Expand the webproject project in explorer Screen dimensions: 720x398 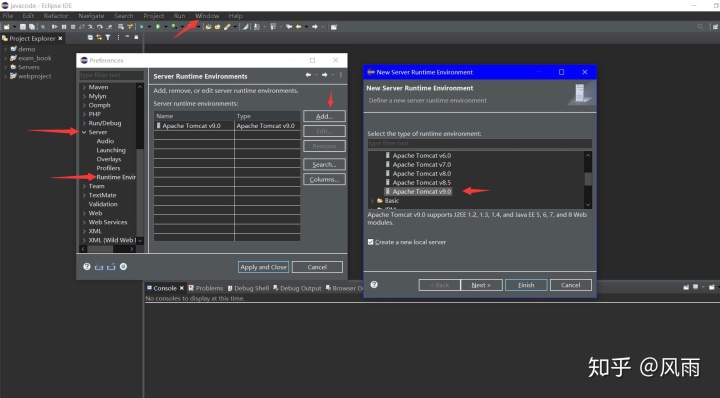coord(6,76)
